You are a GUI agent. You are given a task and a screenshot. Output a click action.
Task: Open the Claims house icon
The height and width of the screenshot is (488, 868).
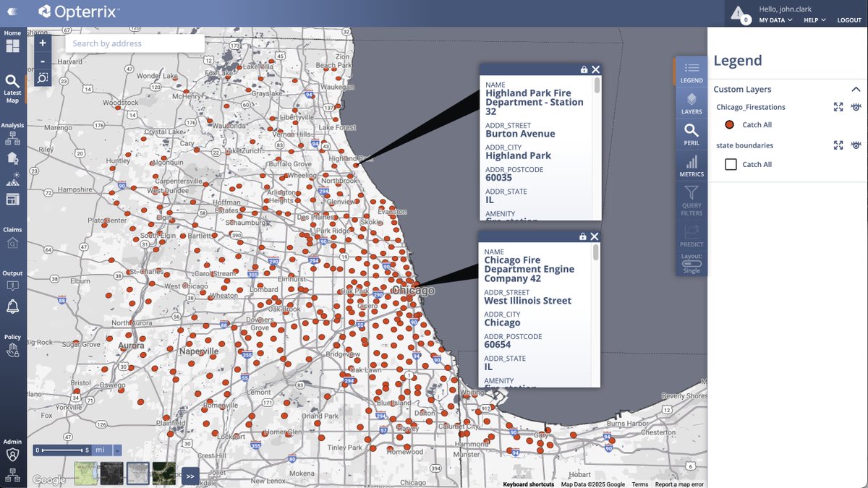pyautogui.click(x=12, y=243)
